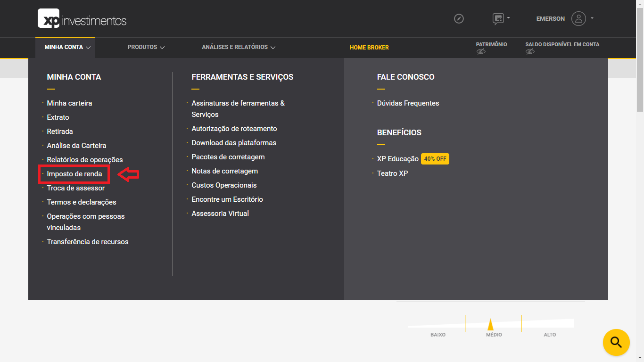The image size is (644, 362).
Task: Open Análise da Carteira
Action: pyautogui.click(x=76, y=146)
